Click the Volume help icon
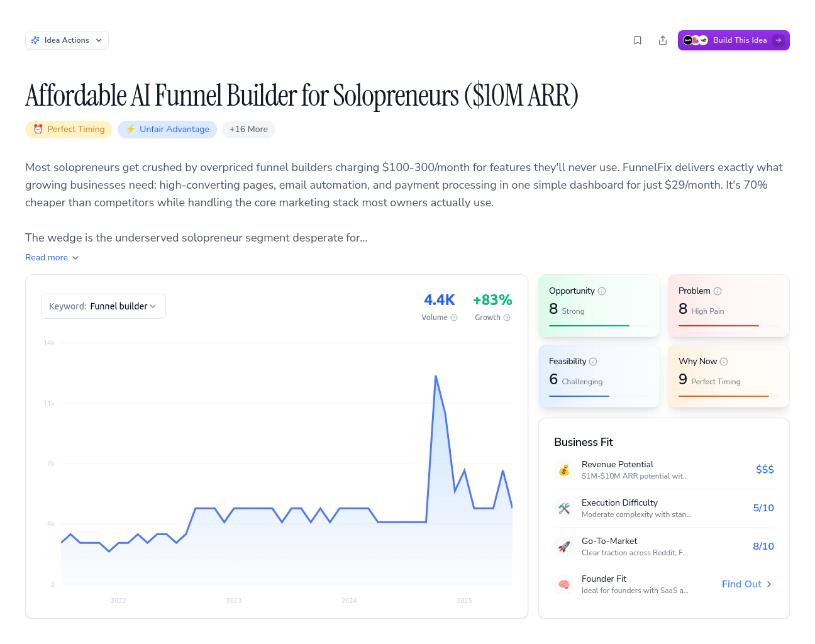 point(454,318)
